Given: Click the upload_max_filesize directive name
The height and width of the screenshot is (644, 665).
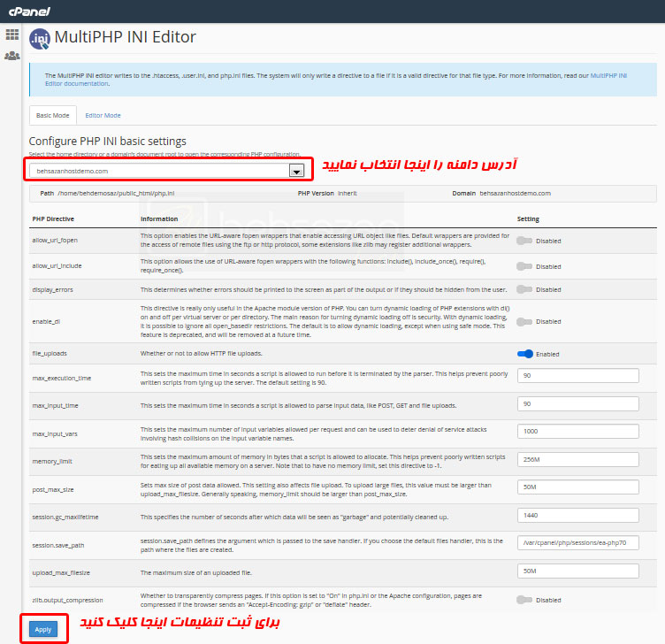Looking at the screenshot, I should pos(61,572).
